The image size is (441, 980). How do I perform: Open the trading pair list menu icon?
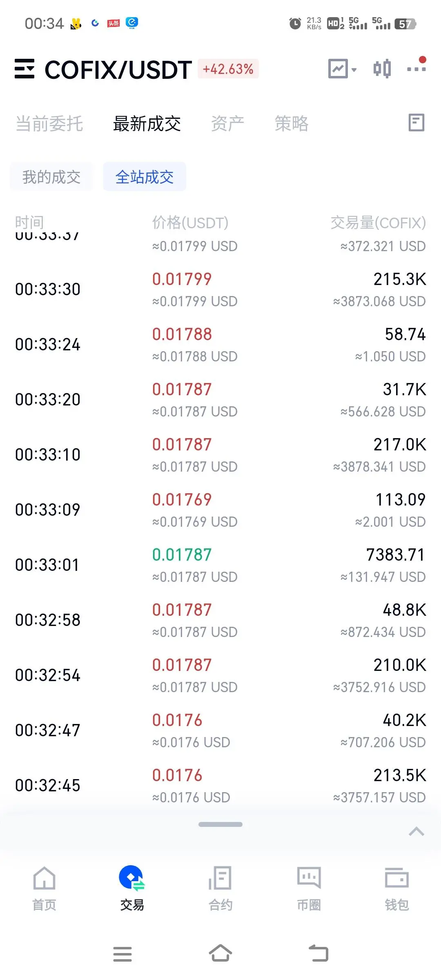24,69
